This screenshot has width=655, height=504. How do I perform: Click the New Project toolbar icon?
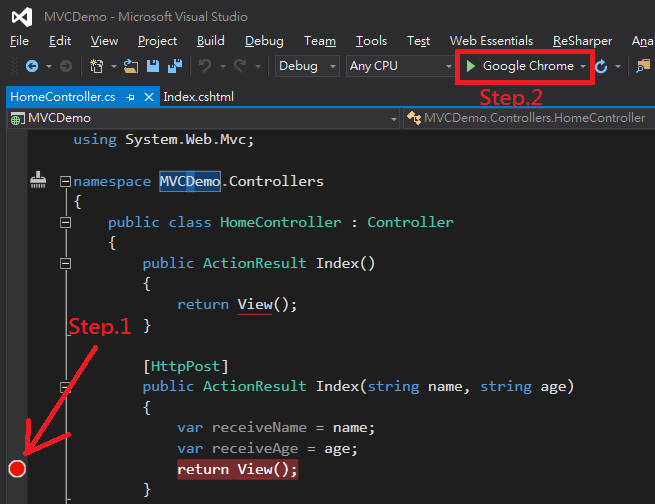coord(96,66)
